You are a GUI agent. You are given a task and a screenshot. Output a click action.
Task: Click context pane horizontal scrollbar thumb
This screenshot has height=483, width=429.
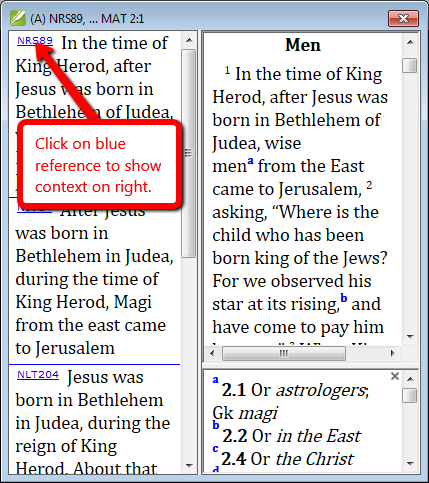[284, 353]
